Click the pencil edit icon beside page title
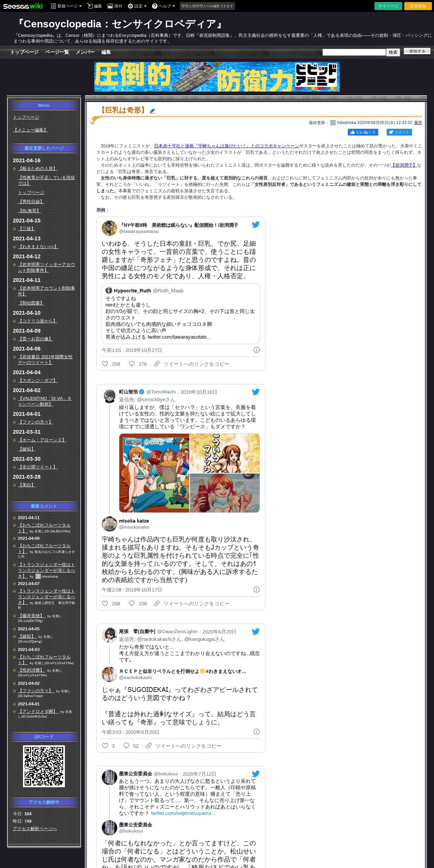 [x=152, y=111]
